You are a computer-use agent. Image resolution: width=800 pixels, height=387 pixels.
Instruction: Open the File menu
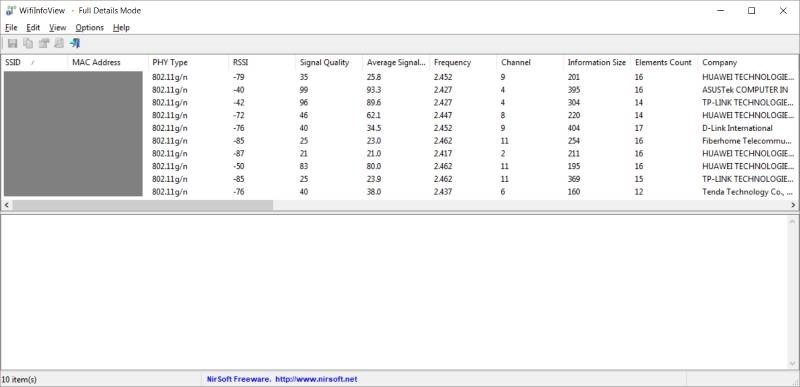point(11,28)
